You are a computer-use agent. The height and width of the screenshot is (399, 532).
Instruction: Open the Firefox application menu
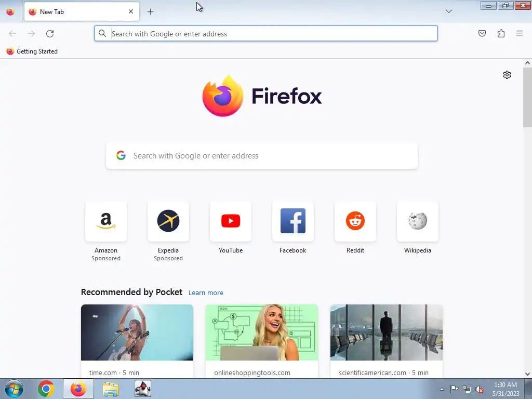click(x=520, y=33)
